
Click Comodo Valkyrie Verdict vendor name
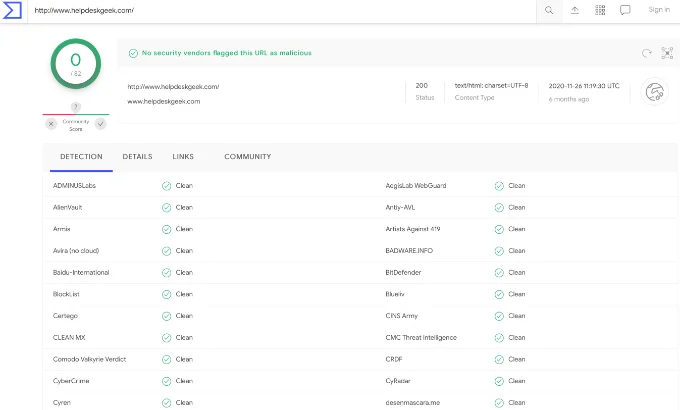point(89,359)
